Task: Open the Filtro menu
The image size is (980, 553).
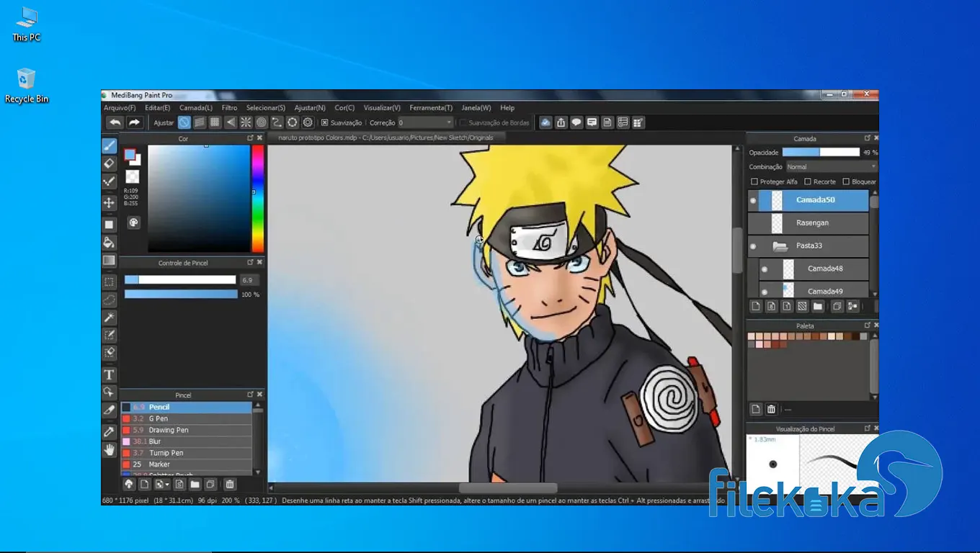Action: pyautogui.click(x=229, y=107)
